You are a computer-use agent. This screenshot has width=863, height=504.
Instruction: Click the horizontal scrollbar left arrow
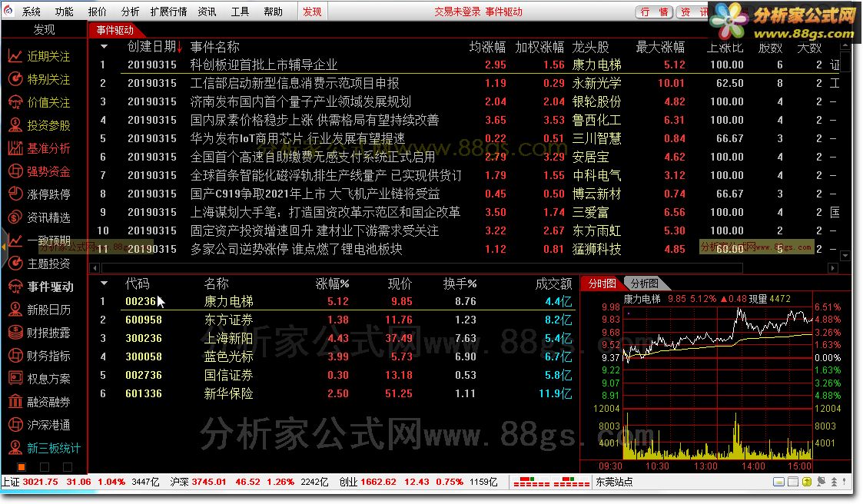[x=95, y=268]
